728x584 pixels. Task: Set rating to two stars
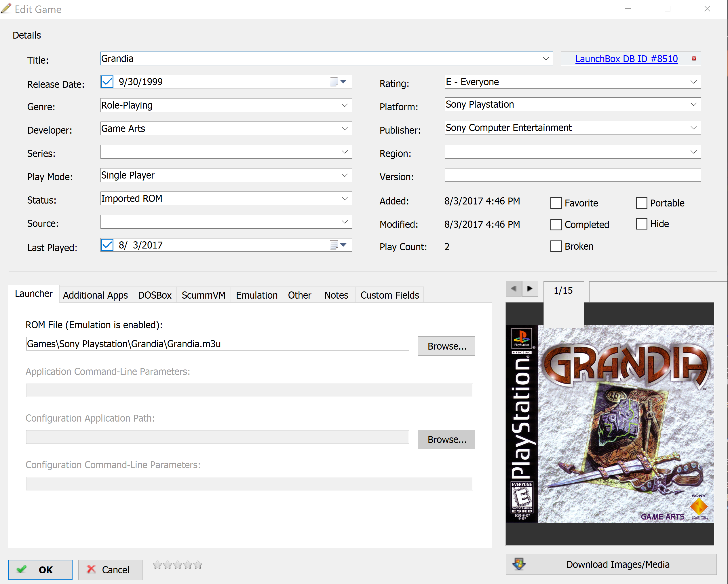[168, 565]
